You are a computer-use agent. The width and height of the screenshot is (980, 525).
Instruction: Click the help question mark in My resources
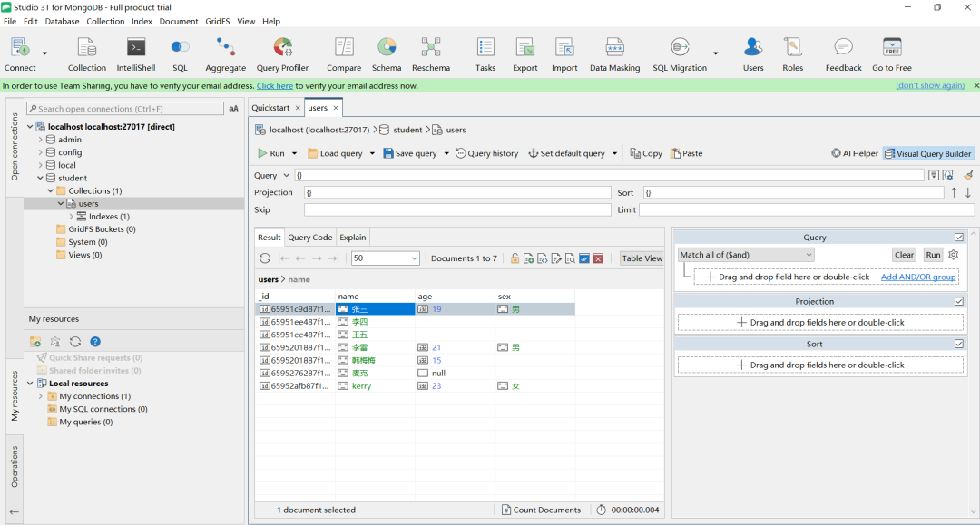(x=95, y=342)
